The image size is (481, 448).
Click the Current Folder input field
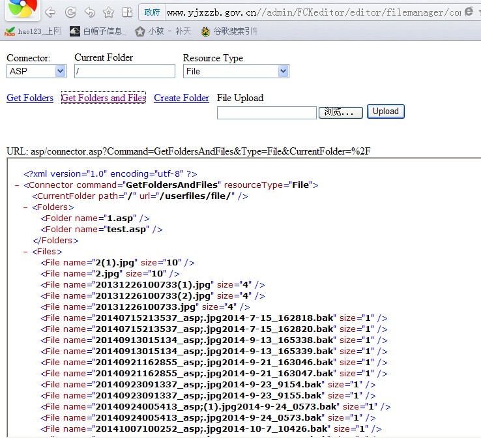pos(124,71)
